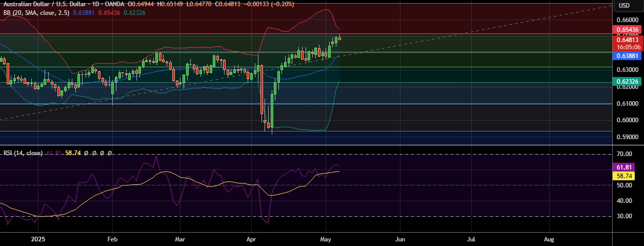
Task: Select the RSI (14, close) indicator legend
Action: point(23,153)
